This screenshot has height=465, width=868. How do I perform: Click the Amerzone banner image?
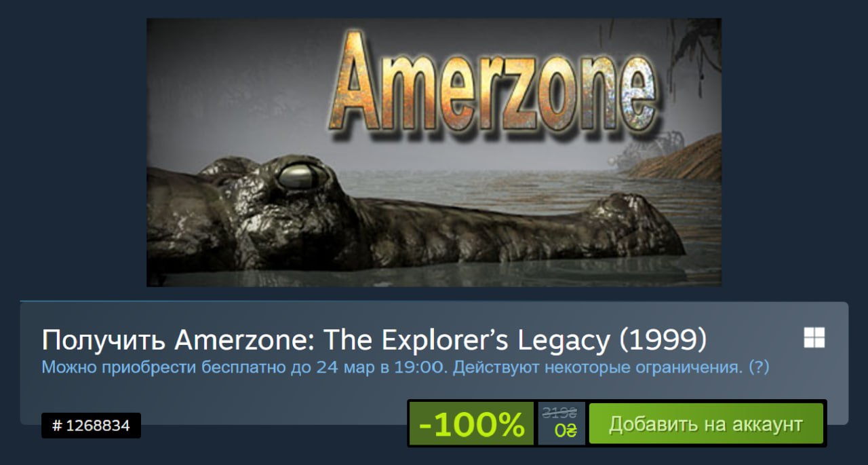[434, 152]
